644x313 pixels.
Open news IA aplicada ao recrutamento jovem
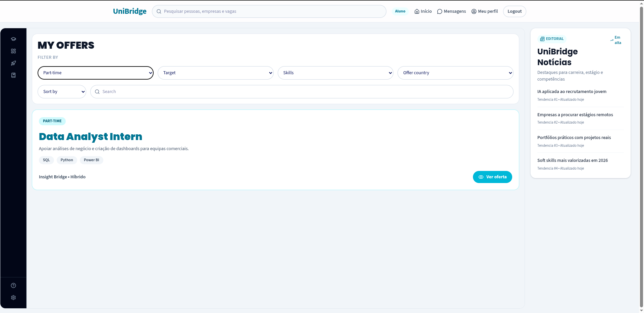572,92
